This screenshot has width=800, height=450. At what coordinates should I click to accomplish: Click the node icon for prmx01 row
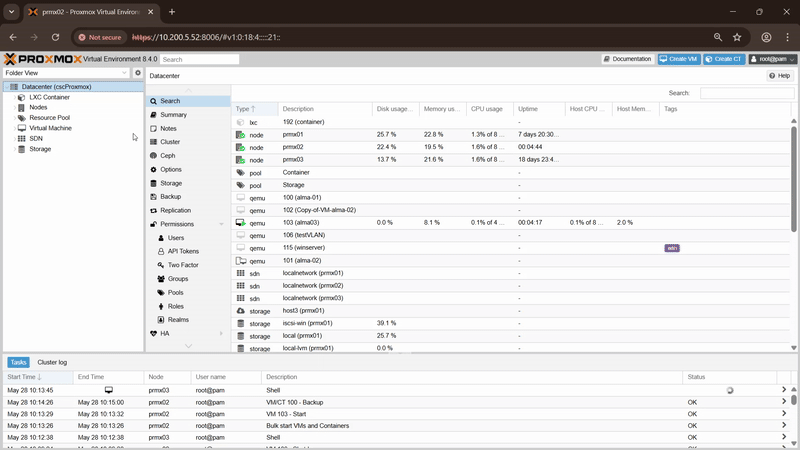click(x=240, y=135)
